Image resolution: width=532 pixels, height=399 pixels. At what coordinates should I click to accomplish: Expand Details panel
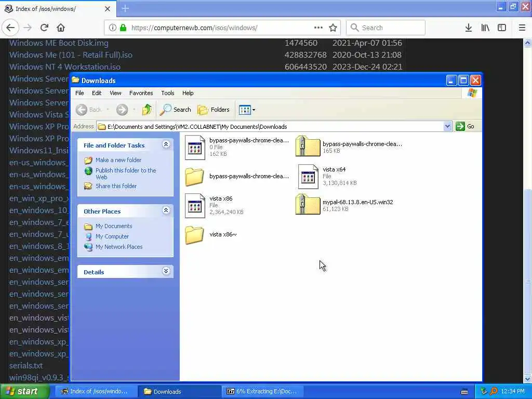click(166, 271)
